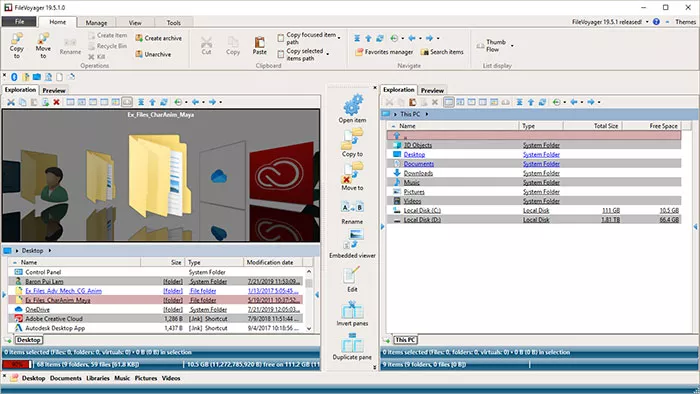Sort by Modification date column header

tap(273, 262)
